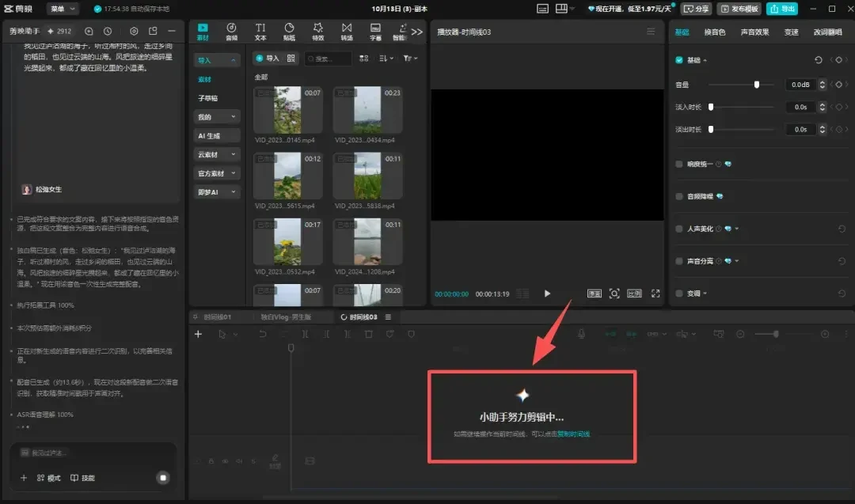Image resolution: width=855 pixels, height=504 pixels.
Task: Select the 独白Vlog-男生版 timeline tab
Action: click(285, 317)
